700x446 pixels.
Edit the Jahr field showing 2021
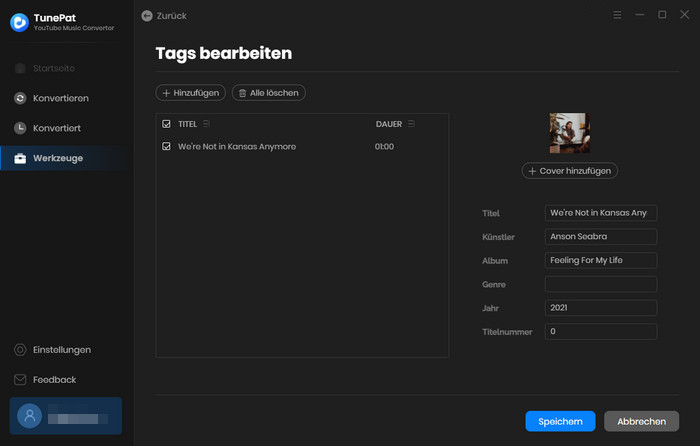601,308
